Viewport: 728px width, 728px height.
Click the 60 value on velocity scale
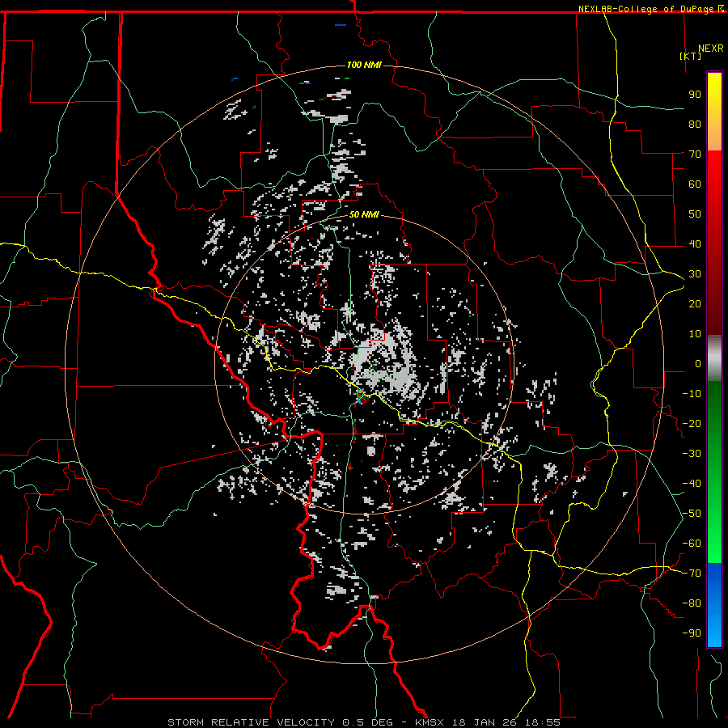click(x=695, y=184)
